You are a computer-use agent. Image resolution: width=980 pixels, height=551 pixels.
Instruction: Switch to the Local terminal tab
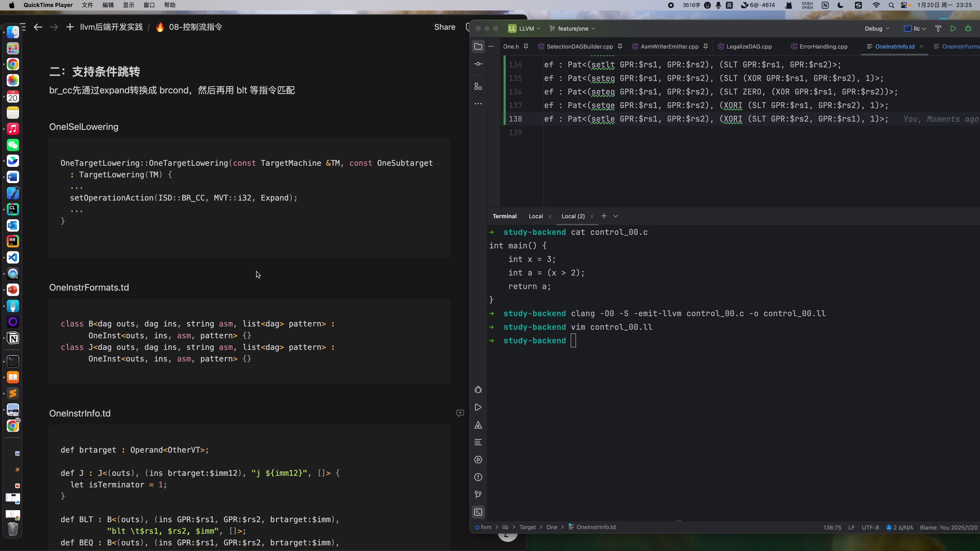coord(536,216)
